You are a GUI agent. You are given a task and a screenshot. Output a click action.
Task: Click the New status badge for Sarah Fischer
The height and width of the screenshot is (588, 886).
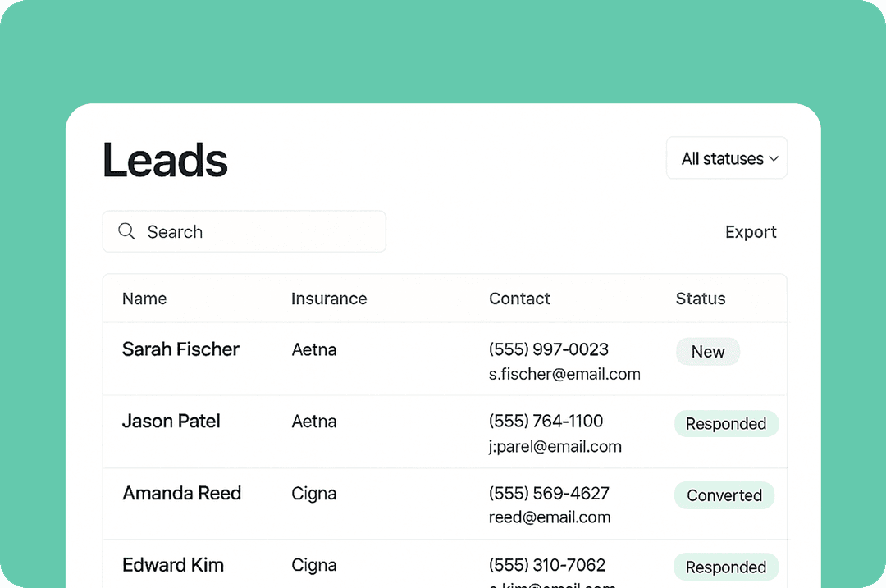click(x=707, y=352)
